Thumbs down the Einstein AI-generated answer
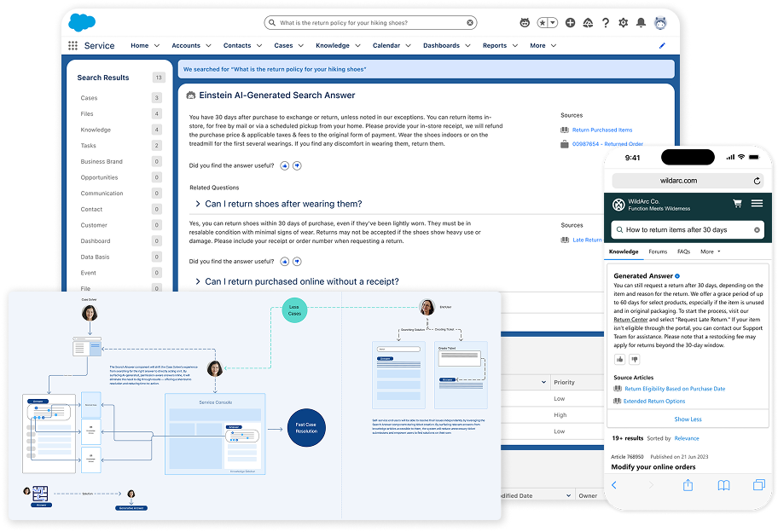The width and height of the screenshot is (778, 532). tap(297, 165)
